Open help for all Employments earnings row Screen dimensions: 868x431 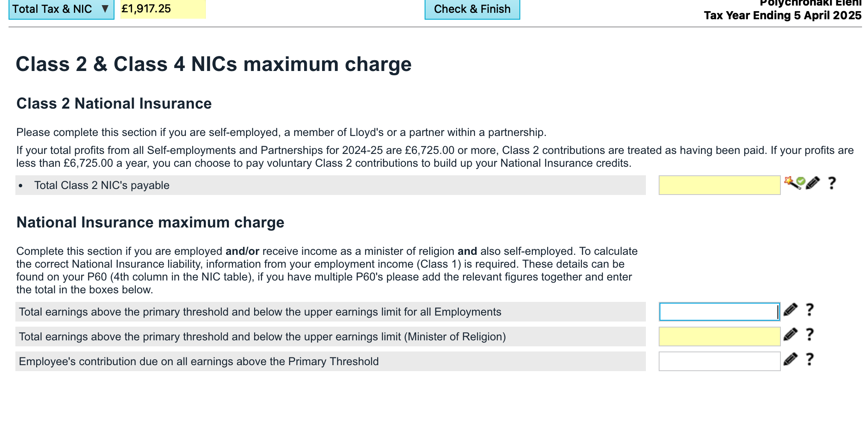point(809,310)
